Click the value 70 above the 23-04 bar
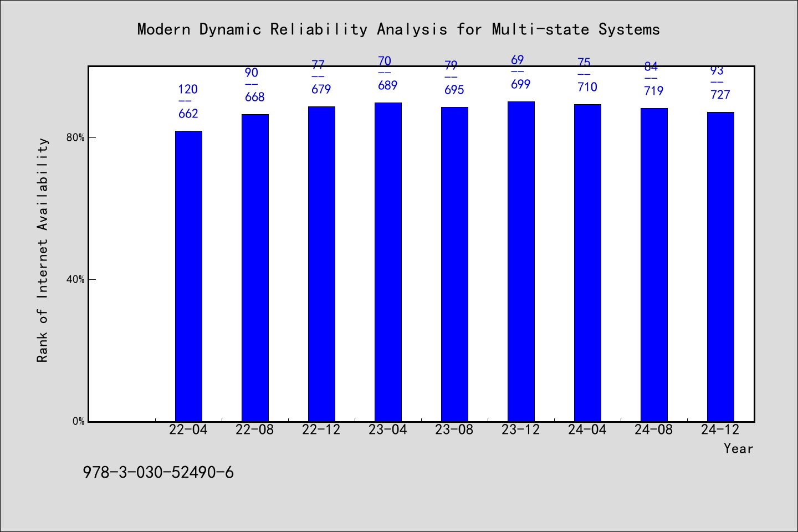 385,61
